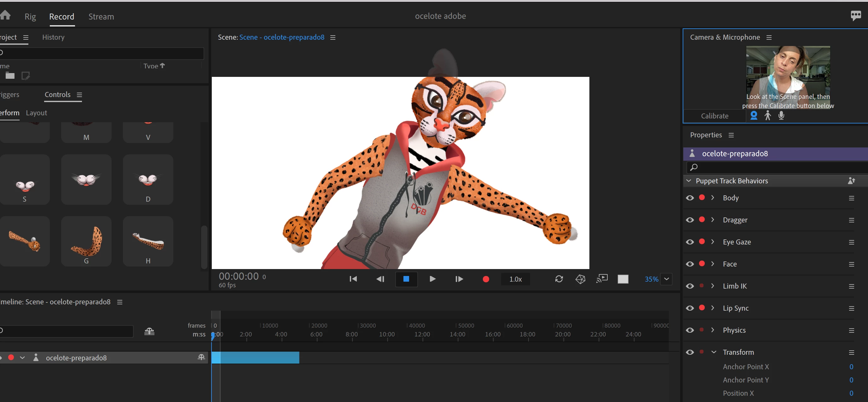868x402 pixels.
Task: Open the feedback chat bubble icon
Action: (856, 15)
